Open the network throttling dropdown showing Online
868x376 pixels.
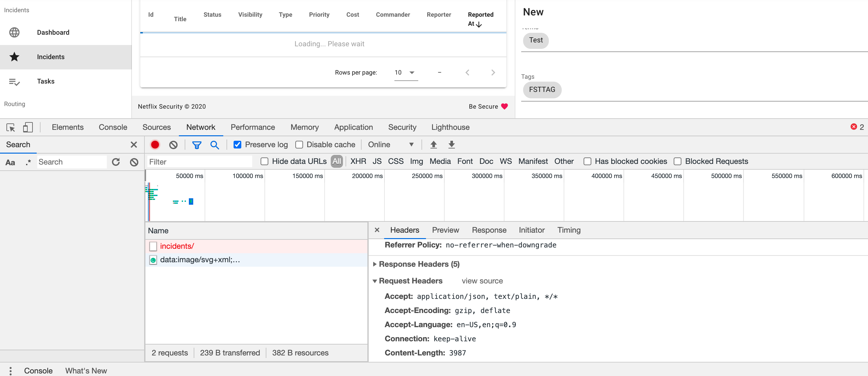tap(391, 144)
